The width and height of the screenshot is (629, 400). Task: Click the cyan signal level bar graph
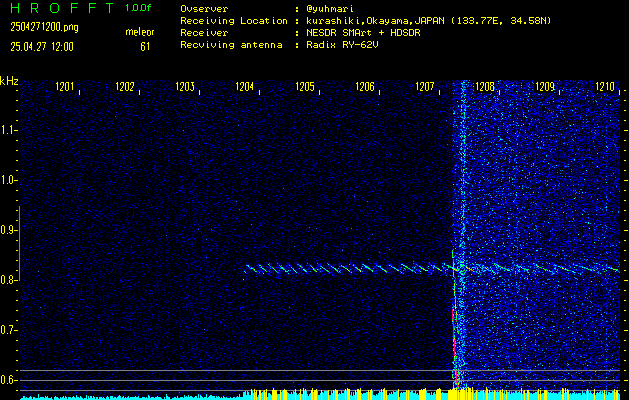pos(320,395)
